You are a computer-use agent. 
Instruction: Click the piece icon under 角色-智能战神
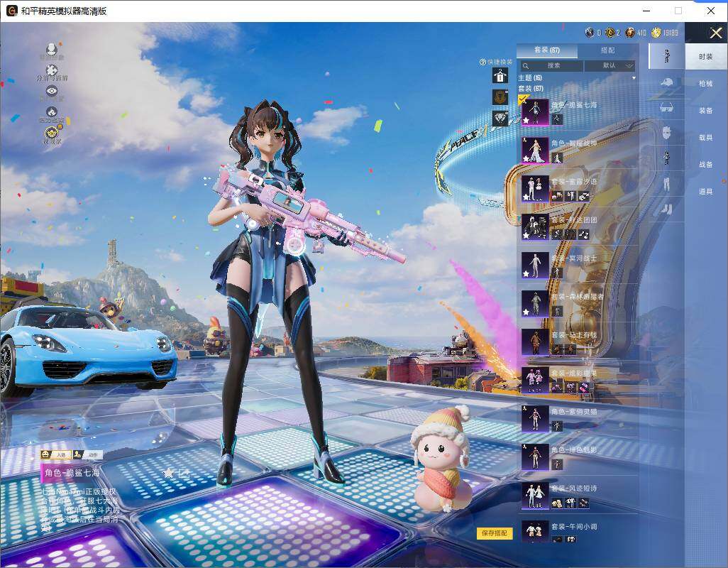(557, 158)
